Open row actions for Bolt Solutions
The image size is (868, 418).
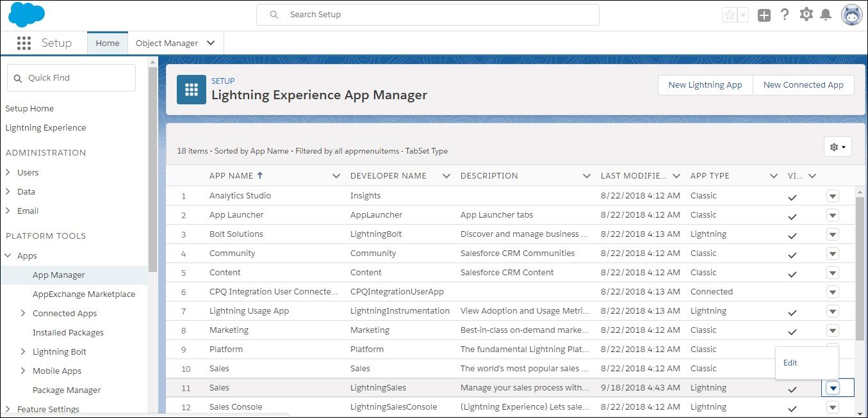point(832,234)
